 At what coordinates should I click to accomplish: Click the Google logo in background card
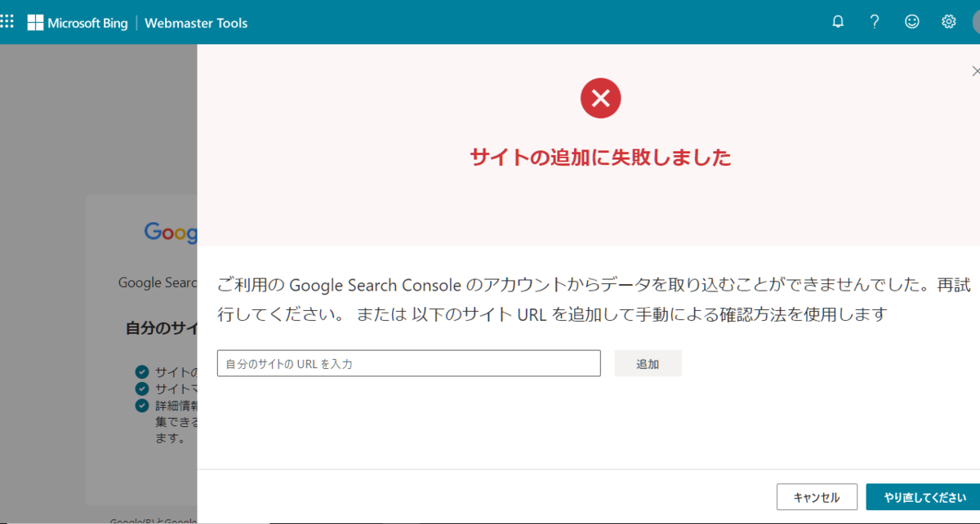tap(171, 233)
